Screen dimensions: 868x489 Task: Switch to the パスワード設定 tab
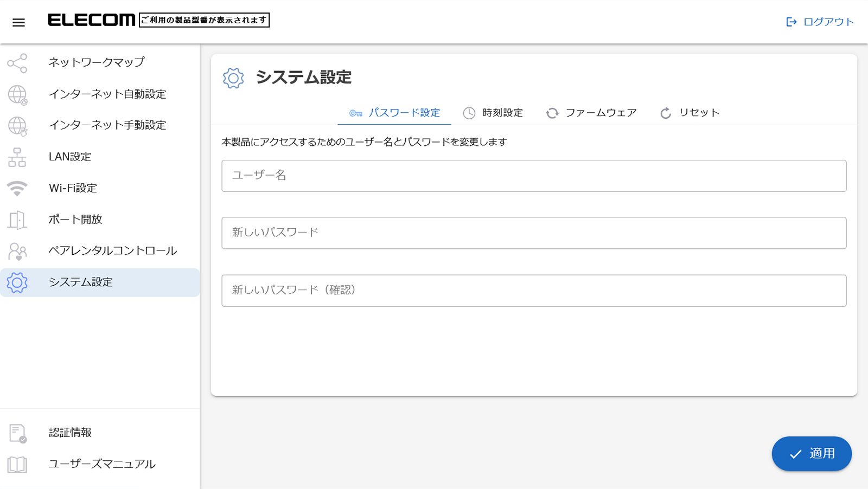coord(394,113)
